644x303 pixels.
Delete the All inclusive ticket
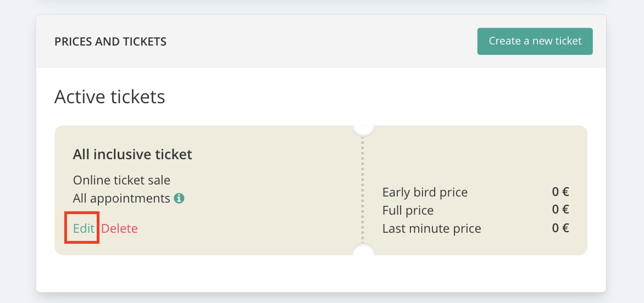[120, 228]
